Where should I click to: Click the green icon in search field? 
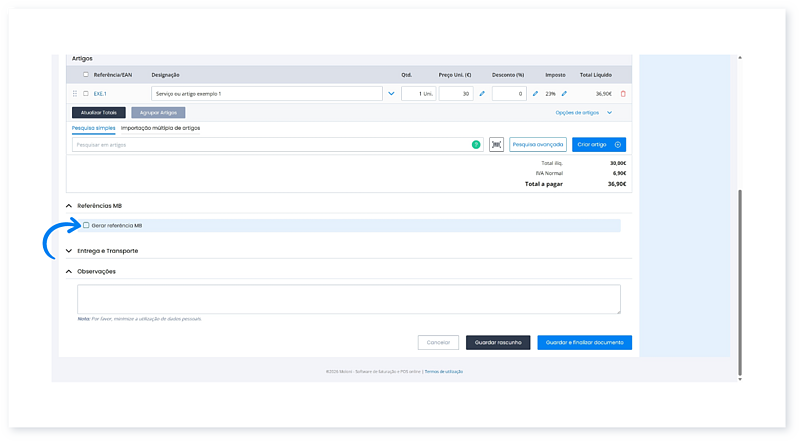pos(476,145)
